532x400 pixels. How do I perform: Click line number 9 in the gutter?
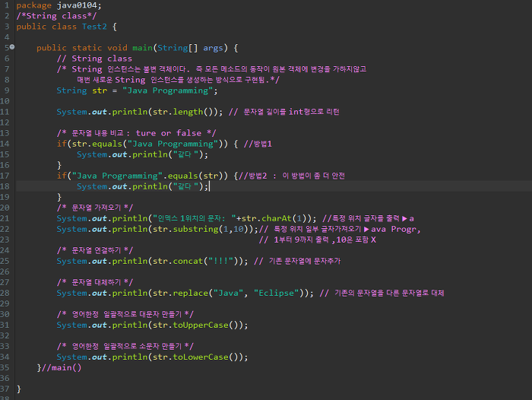(7, 90)
